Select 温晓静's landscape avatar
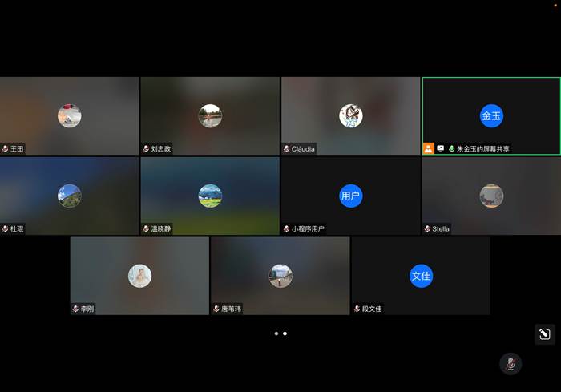This screenshot has width=561, height=392. 210,196
